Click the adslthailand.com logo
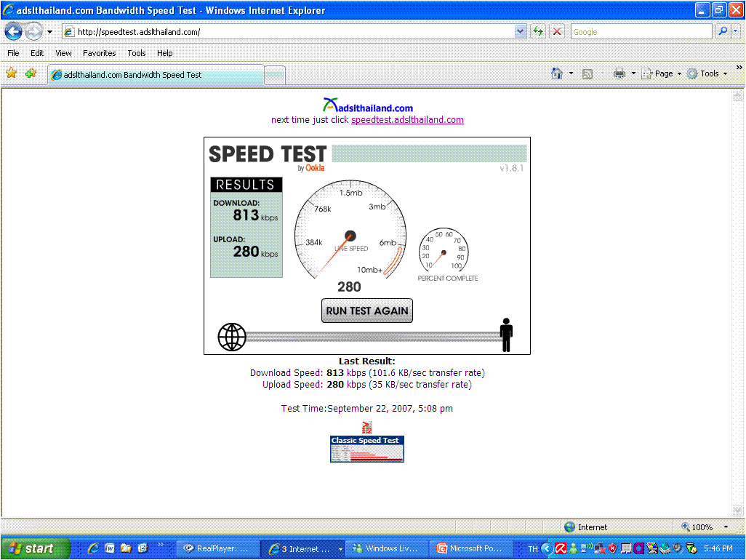This screenshot has width=746, height=560. pyautogui.click(x=367, y=105)
